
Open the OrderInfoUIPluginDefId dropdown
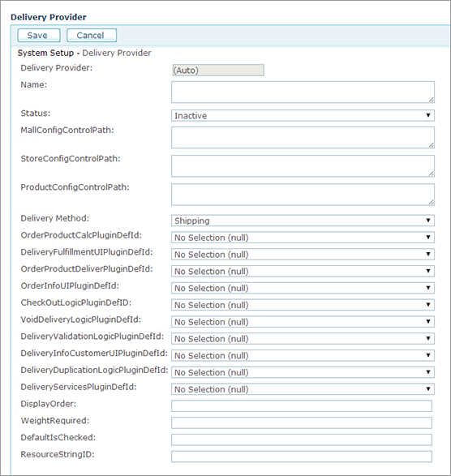(x=303, y=288)
